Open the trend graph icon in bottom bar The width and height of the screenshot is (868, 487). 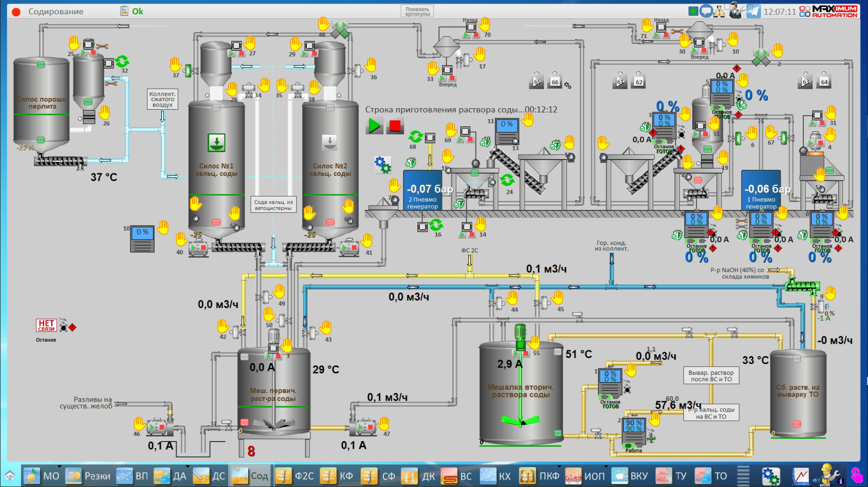[800, 476]
